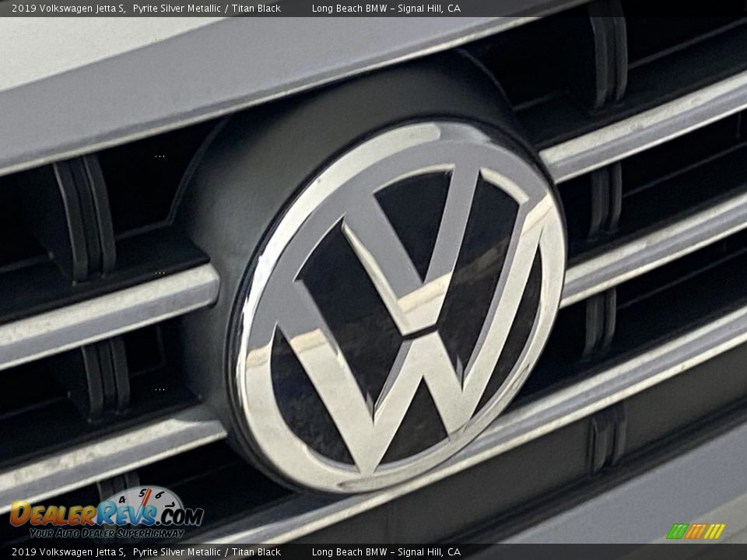Open top 'Long Beach BMW – Signal Hill, CA'
This screenshot has width=747, height=560.
386,9
